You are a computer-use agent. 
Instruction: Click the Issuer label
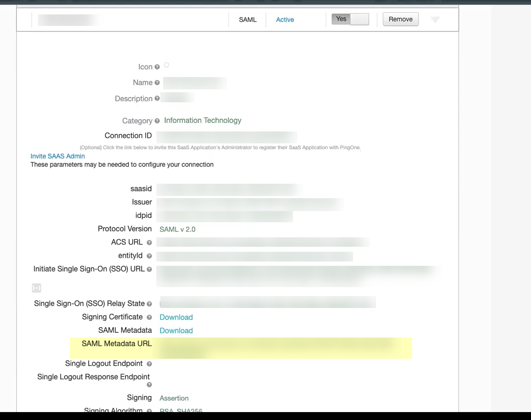[142, 202]
